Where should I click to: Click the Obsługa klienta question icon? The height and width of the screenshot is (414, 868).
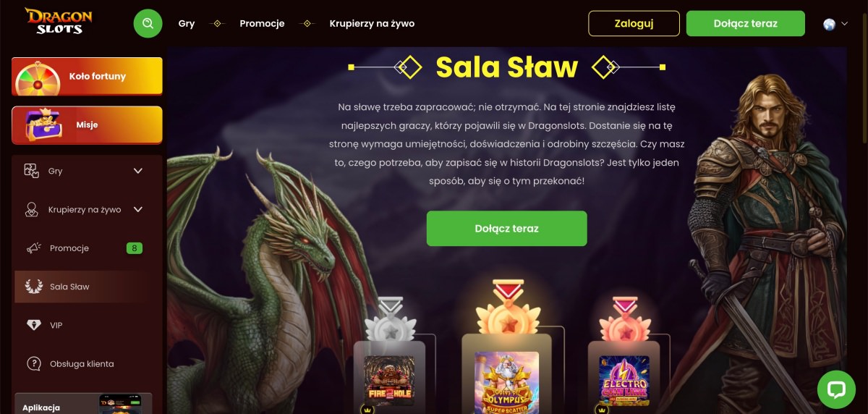(x=33, y=363)
